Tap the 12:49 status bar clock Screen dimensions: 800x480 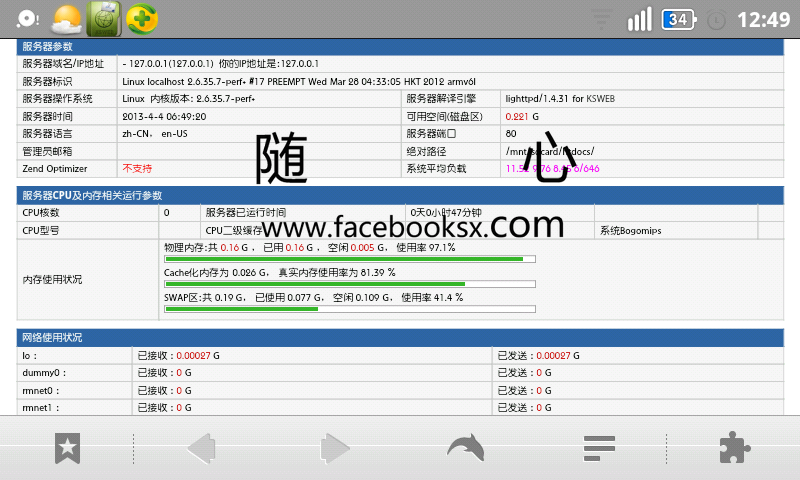click(x=764, y=20)
